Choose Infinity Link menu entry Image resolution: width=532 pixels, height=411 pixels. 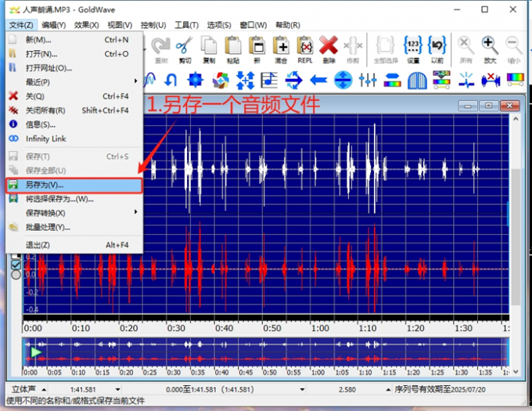74,139
